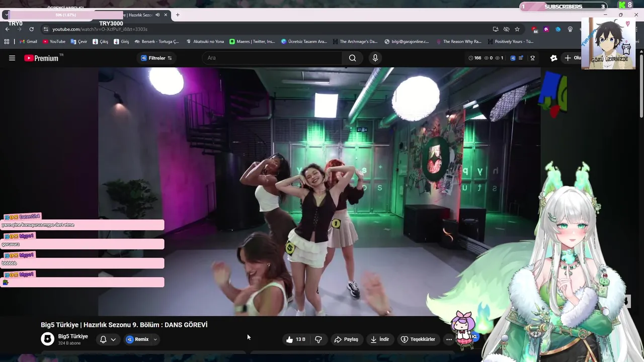Click the dance video player area
The width and height of the screenshot is (644, 362).
319,192
